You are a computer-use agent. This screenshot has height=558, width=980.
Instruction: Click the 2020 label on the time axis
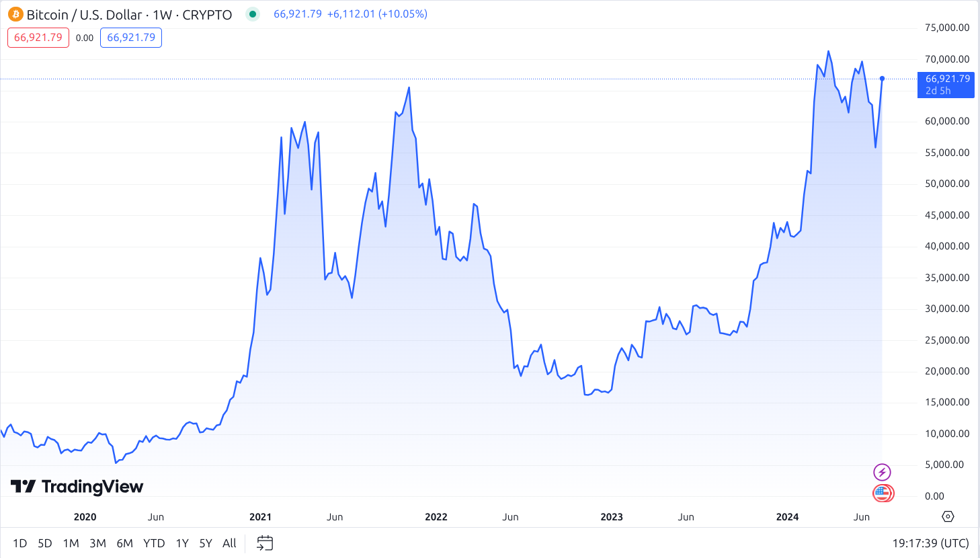[x=85, y=517]
